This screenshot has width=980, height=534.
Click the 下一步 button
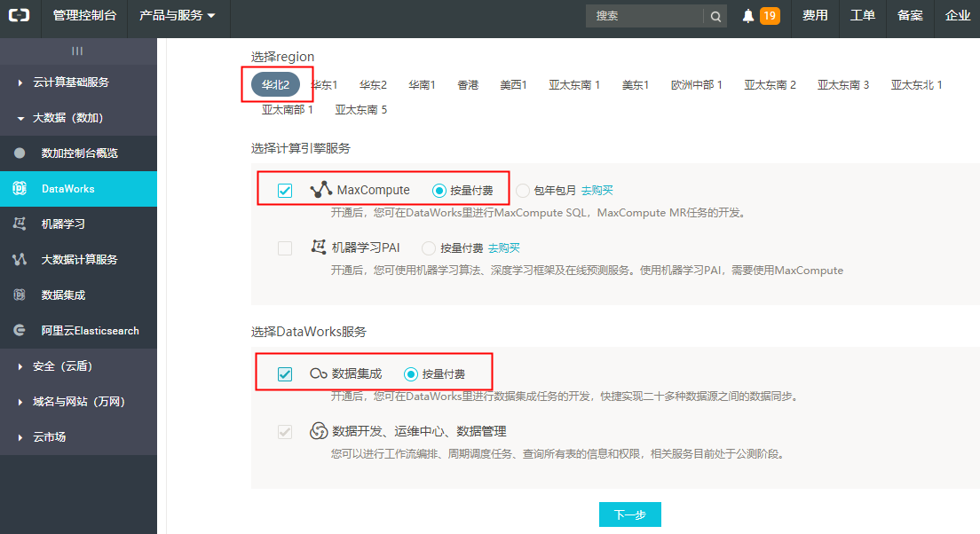630,514
